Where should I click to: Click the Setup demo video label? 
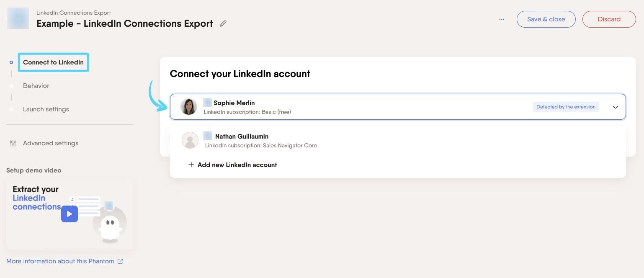click(34, 170)
